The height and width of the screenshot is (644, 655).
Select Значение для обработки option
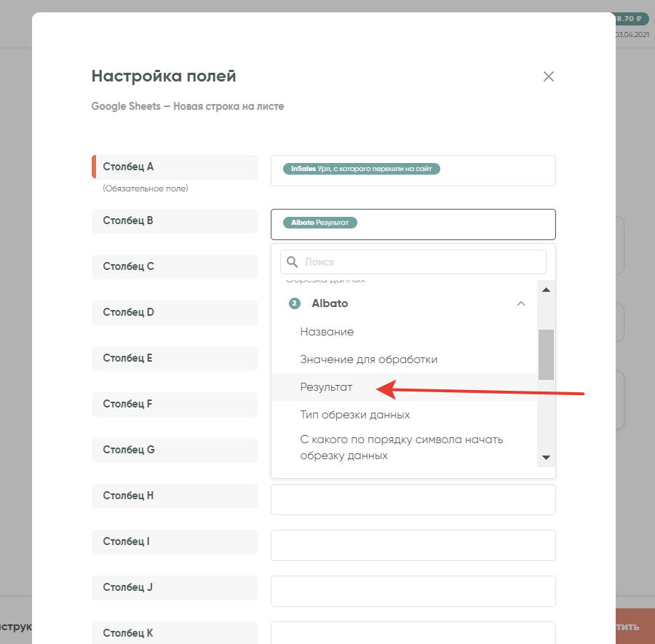point(368,359)
